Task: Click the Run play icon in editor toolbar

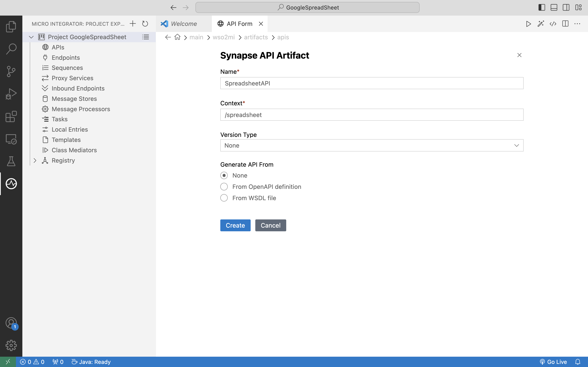Action: coord(529,24)
